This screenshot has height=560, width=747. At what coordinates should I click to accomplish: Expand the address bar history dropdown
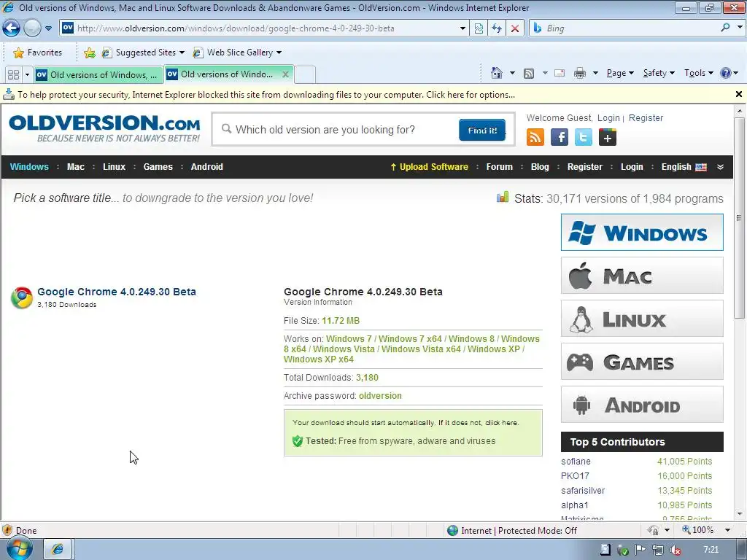pyautogui.click(x=462, y=28)
